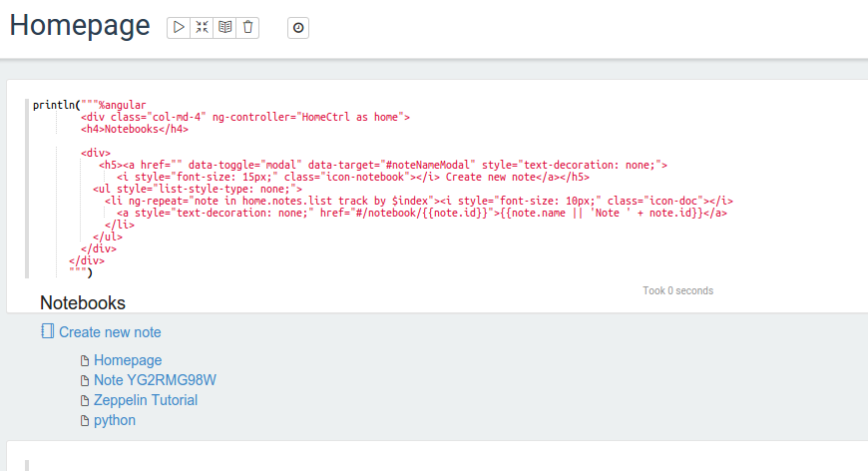868x471 pixels.
Task: Toggle code visibility with the collapse-arrows icon
Action: [x=202, y=28]
